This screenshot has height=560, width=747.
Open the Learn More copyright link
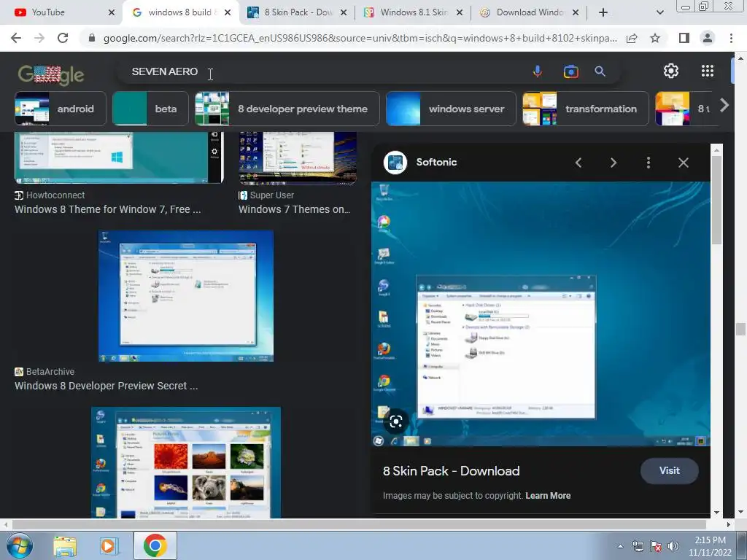click(x=548, y=496)
